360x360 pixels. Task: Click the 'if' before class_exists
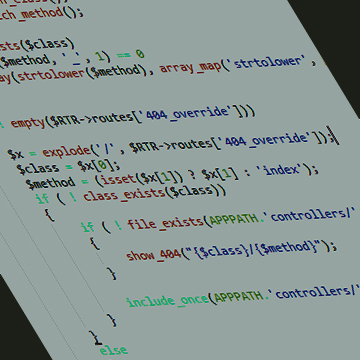42,199
